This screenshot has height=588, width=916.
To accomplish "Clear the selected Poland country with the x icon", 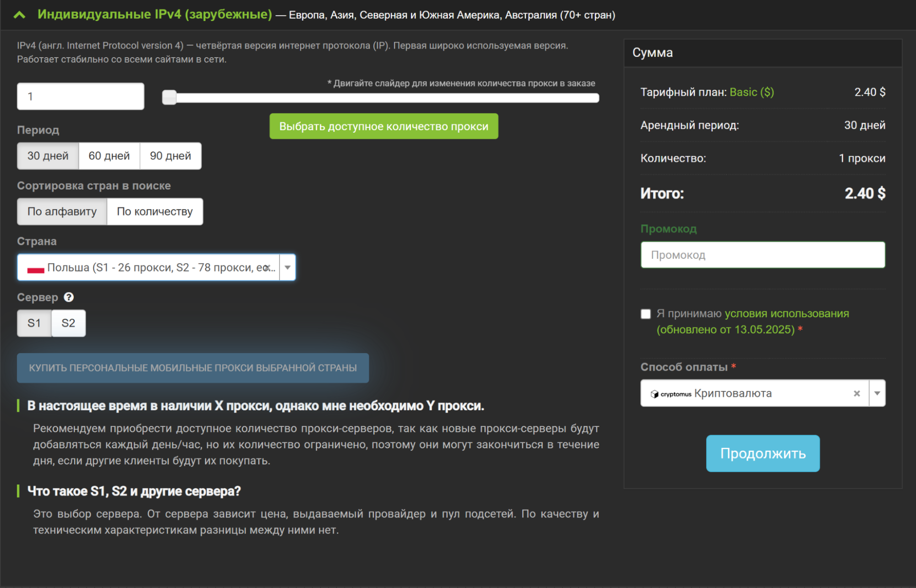I will coord(267,267).
